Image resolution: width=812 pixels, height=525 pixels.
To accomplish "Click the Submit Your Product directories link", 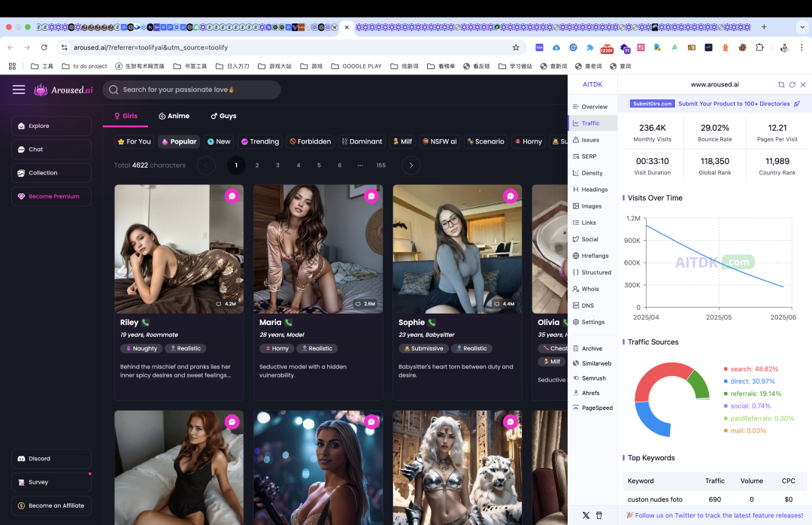I will pos(734,104).
